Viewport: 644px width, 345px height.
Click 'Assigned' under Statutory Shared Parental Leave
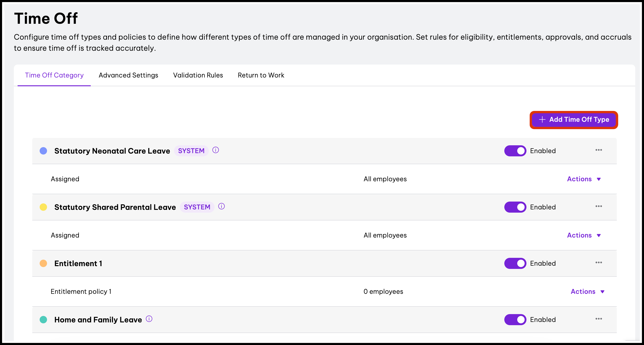65,235
